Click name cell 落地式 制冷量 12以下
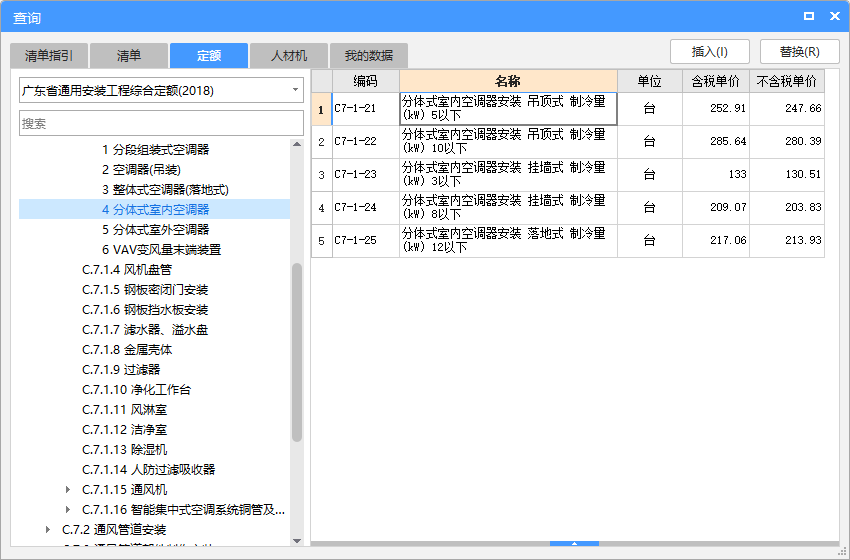The height and width of the screenshot is (560, 850). [508, 241]
